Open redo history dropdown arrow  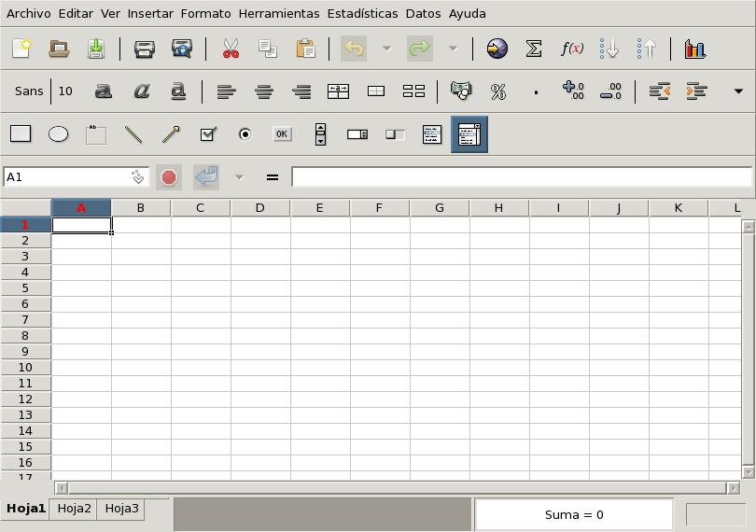[453, 49]
